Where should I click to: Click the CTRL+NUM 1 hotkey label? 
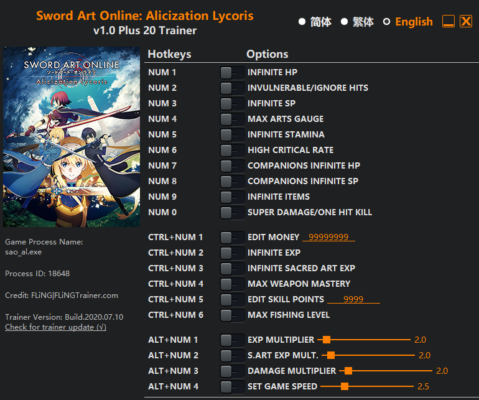pyautogui.click(x=175, y=237)
